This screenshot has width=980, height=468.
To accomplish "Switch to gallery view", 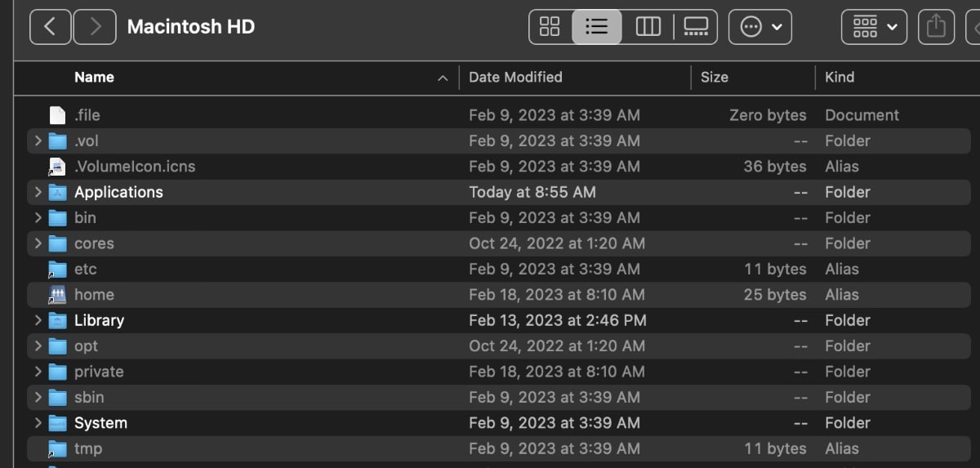I will tap(696, 27).
